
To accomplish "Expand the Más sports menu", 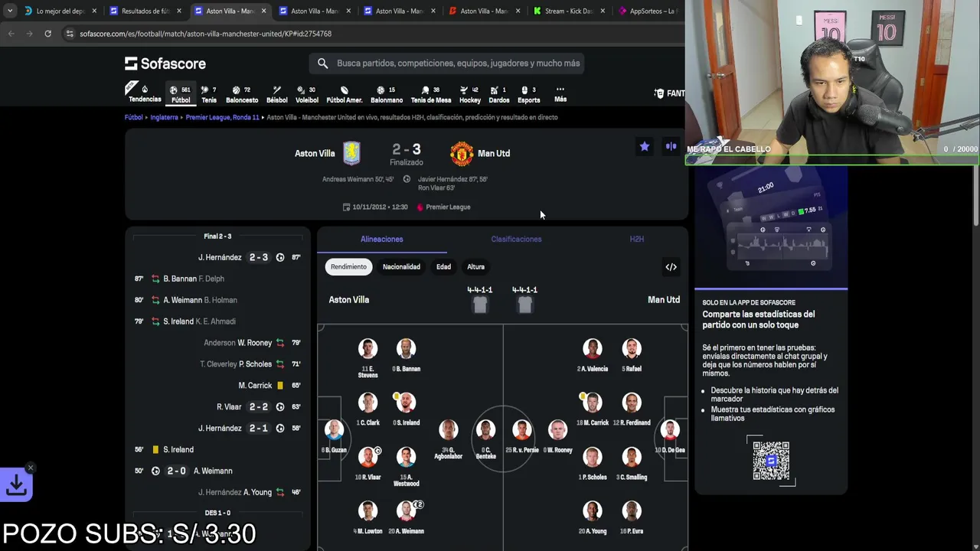I will tap(560, 93).
